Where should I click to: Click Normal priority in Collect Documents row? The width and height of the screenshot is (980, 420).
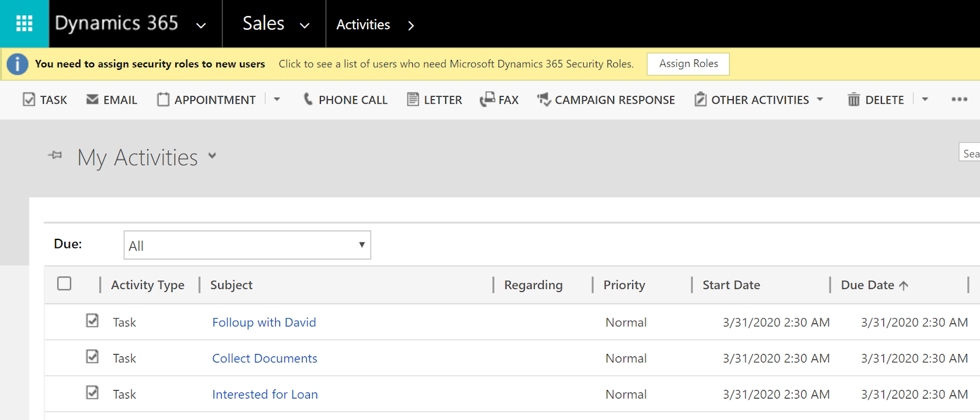(626, 359)
